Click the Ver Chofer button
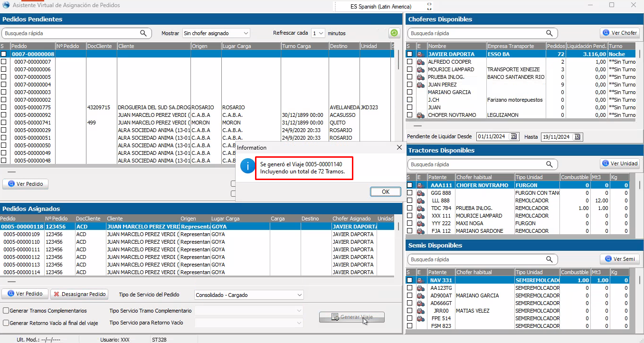 tap(620, 33)
